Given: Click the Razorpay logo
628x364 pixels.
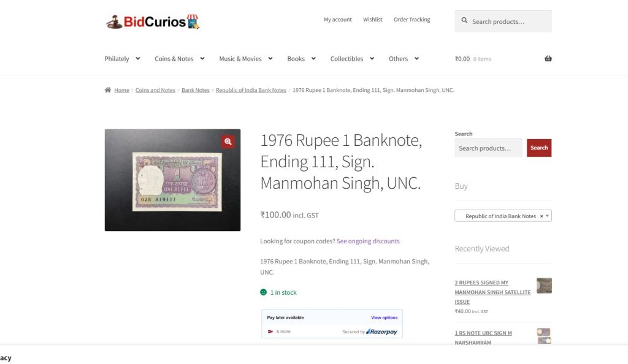Looking at the screenshot, I should coord(381,332).
